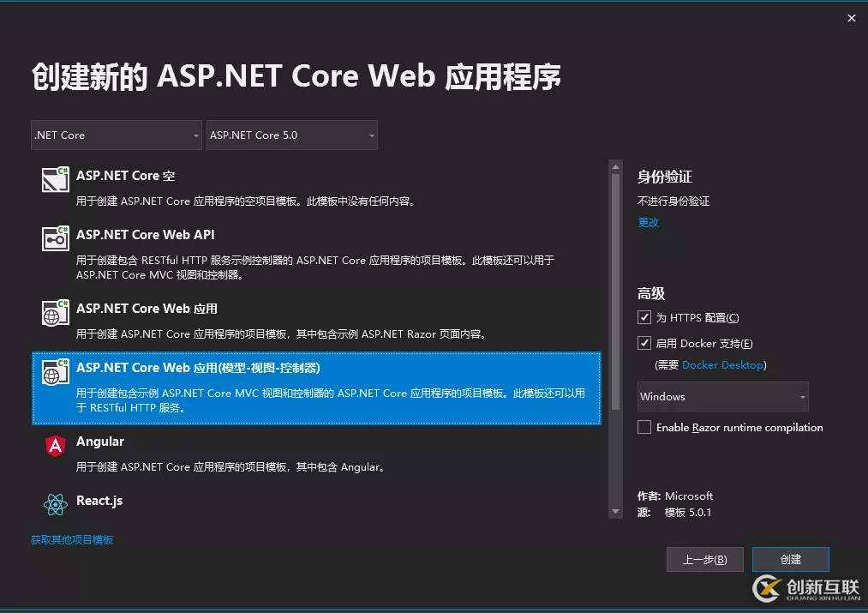Click the 作者: Microsoft text

coord(675,496)
